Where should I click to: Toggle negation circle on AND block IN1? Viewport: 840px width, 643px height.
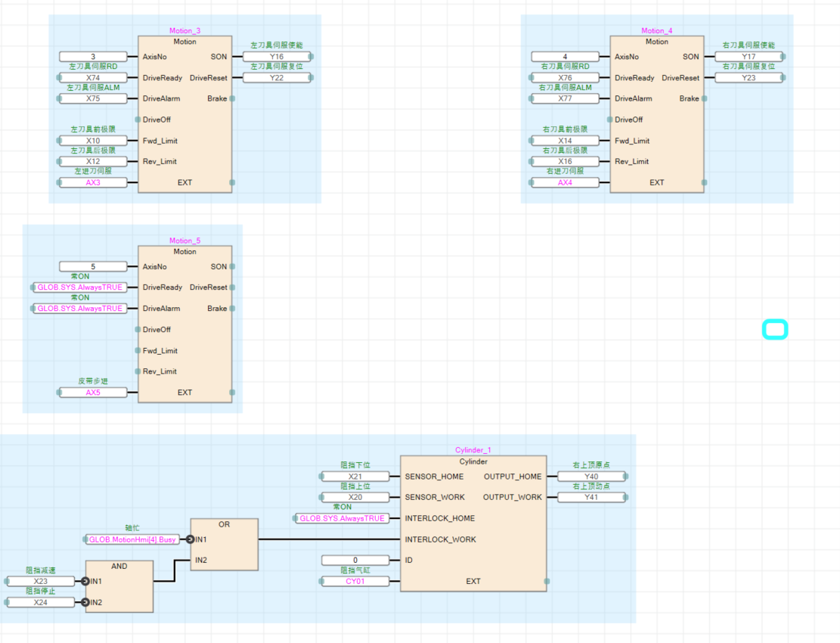click(x=85, y=581)
